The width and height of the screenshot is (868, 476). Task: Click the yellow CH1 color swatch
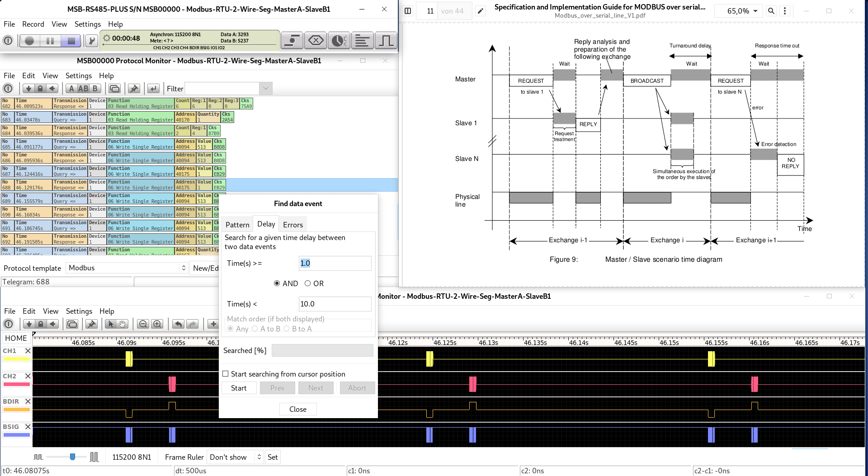[x=16, y=359]
